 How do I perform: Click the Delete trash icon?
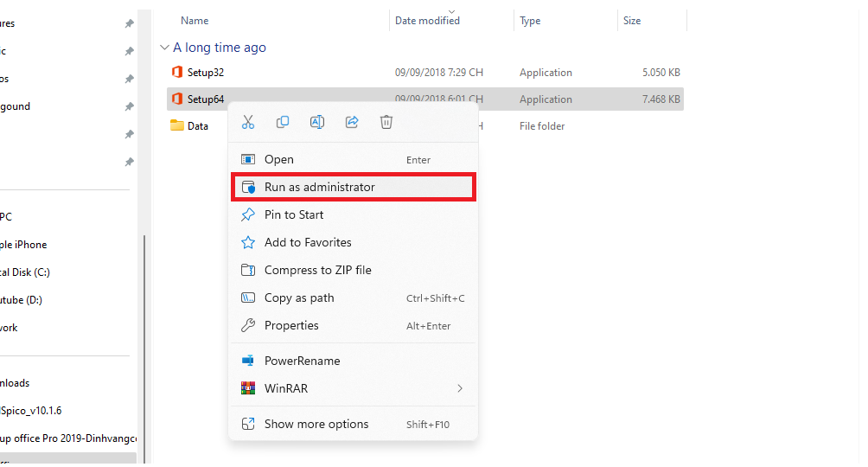[386, 123]
